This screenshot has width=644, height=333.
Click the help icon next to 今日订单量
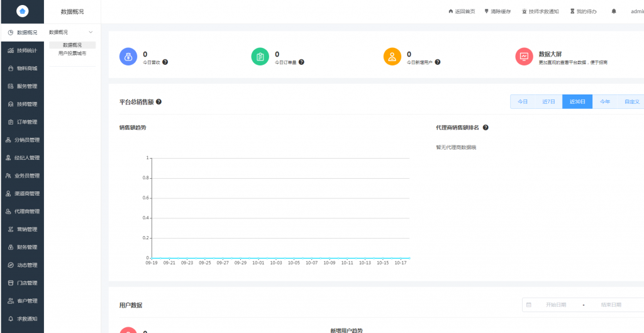(301, 62)
